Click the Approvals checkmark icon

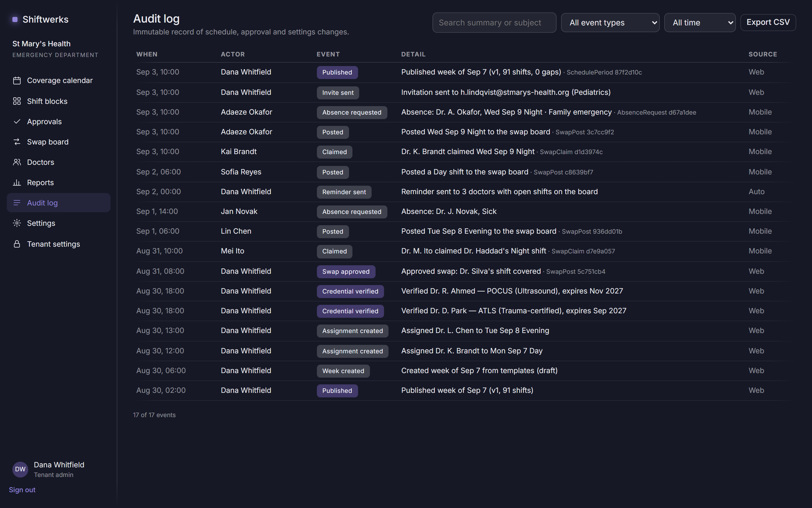(17, 122)
